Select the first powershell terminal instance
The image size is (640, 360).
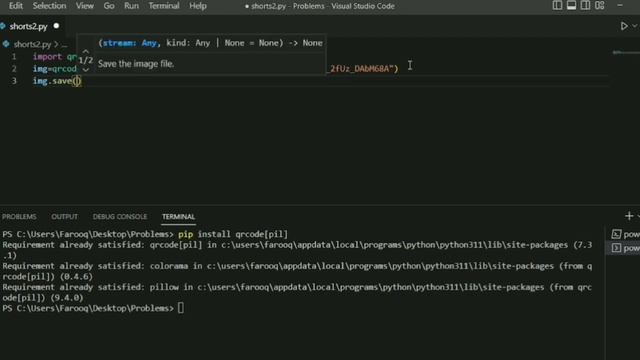(625, 234)
